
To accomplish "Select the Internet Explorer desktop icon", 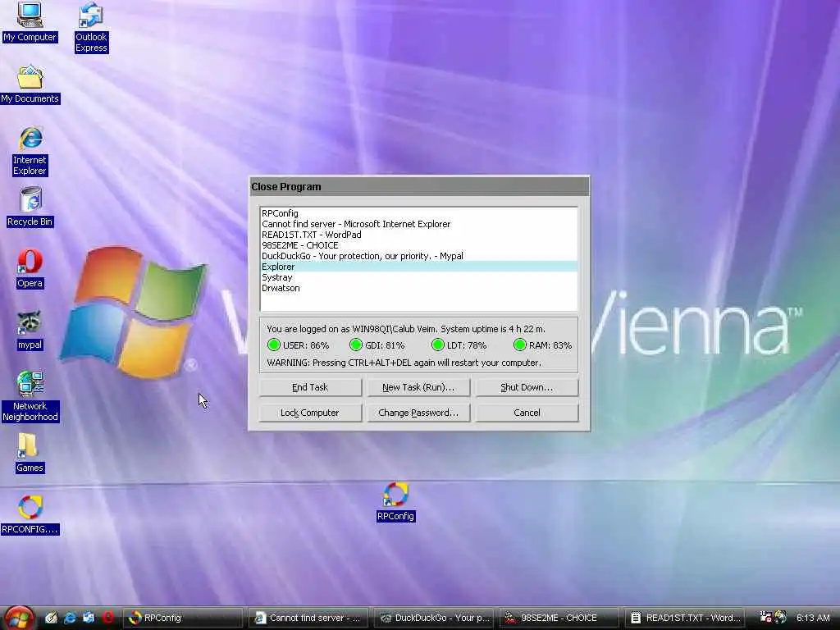I will [x=30, y=151].
